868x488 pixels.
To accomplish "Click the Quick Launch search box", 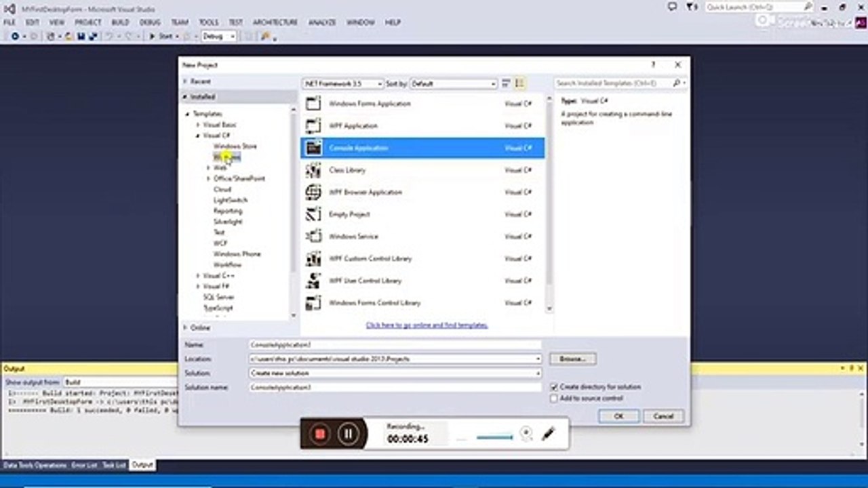I will coord(759,7).
